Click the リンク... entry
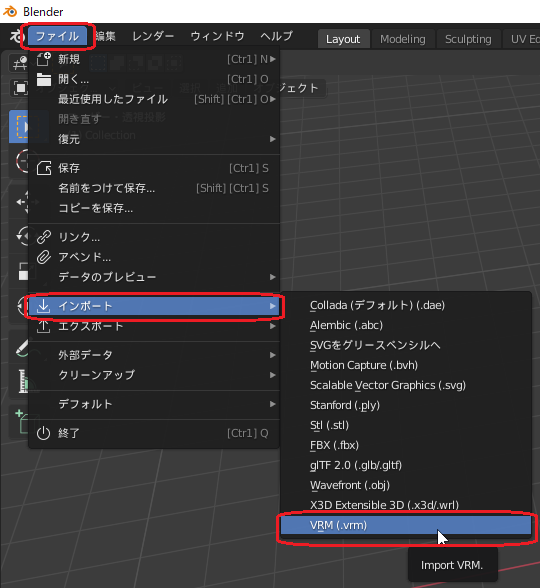Screen dimensions: 540x588 tap(154, 237)
